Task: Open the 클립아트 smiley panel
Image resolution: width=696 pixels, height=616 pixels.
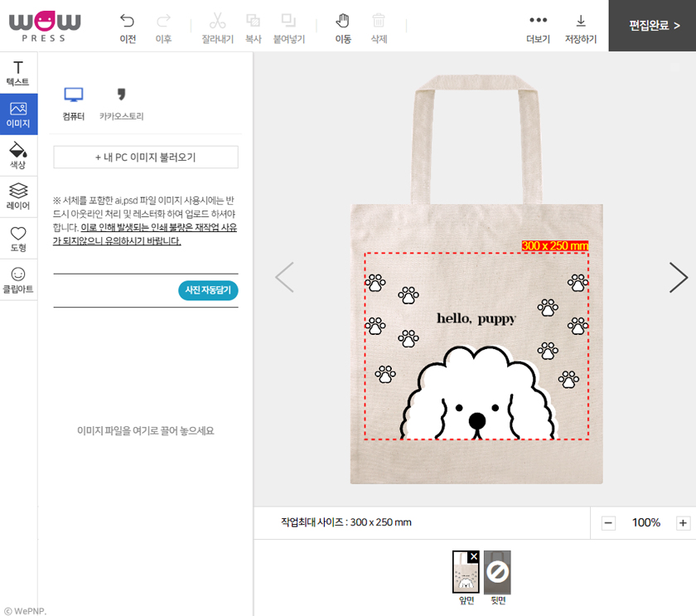Action: coord(18,280)
